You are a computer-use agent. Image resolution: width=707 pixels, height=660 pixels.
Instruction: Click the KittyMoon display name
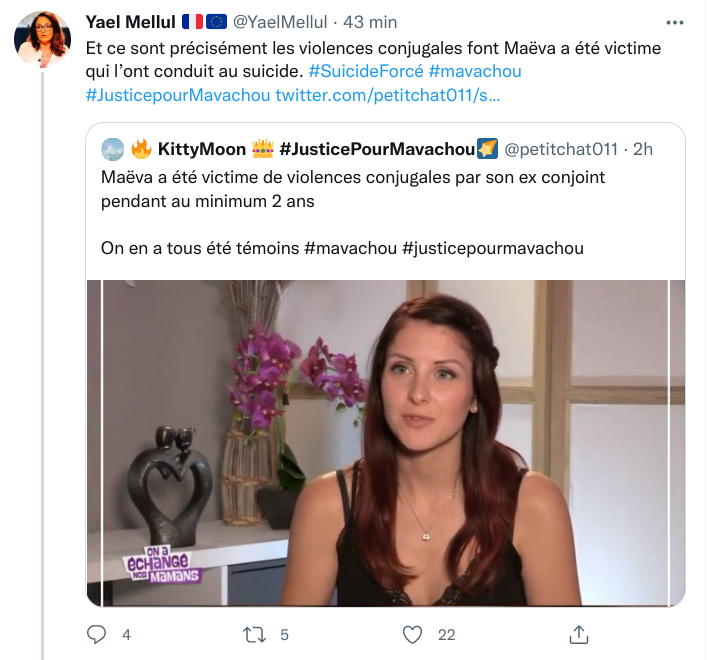[x=202, y=149]
